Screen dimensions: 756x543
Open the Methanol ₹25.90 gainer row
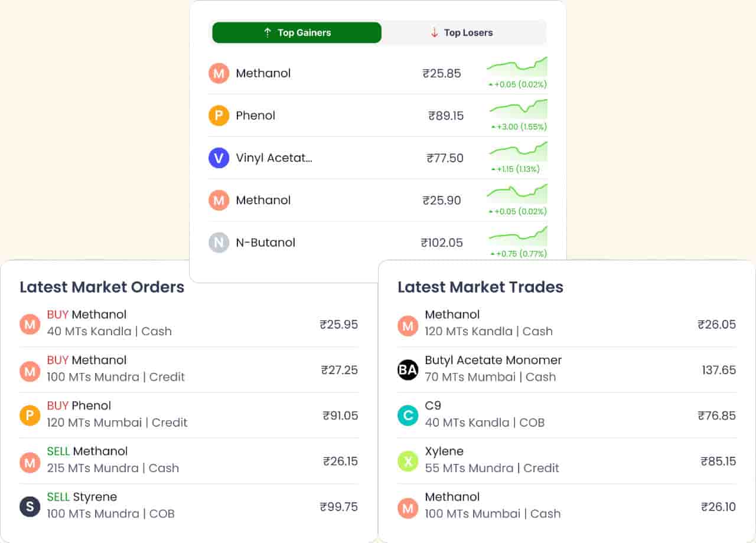pyautogui.click(x=378, y=200)
